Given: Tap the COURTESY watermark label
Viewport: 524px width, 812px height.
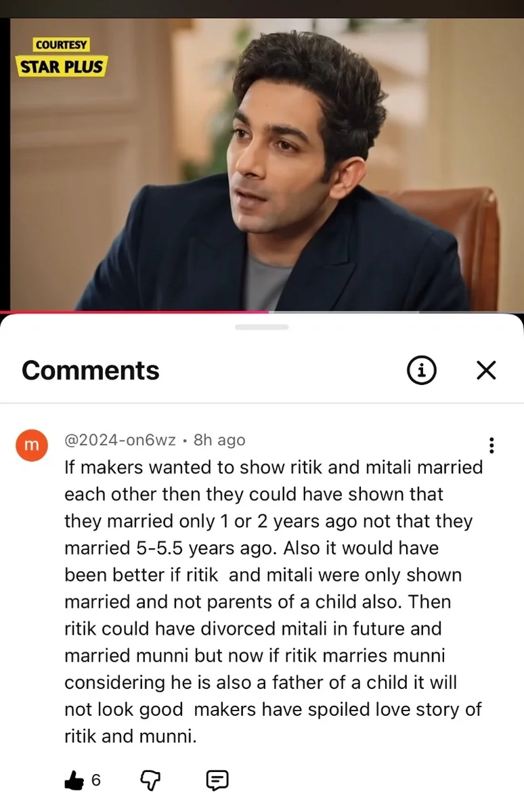Looking at the screenshot, I should [x=62, y=45].
